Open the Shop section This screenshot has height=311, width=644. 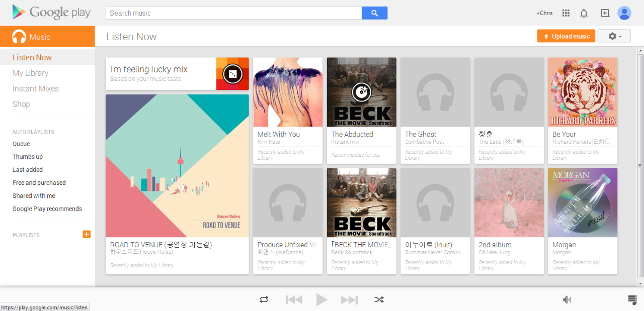(21, 104)
